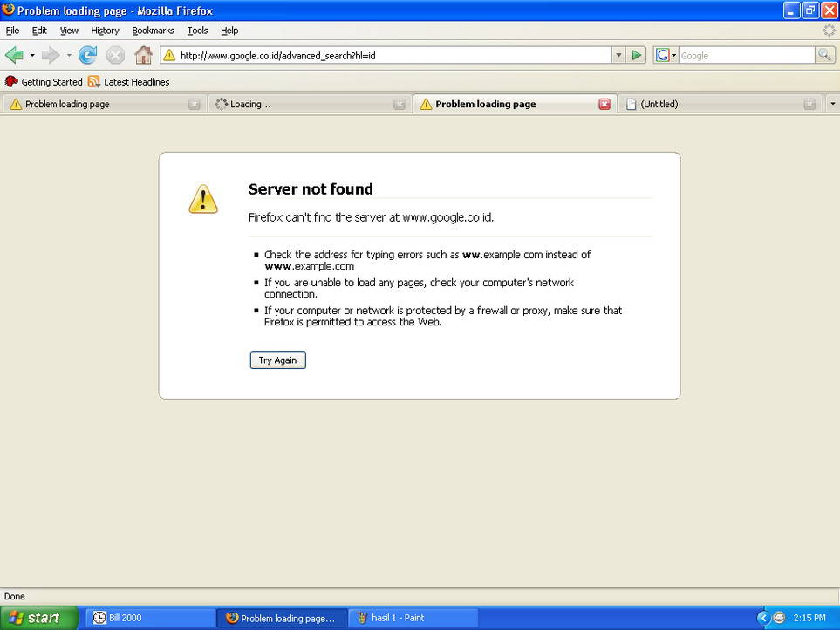Click the Server not found heading
The height and width of the screenshot is (630, 840).
point(311,189)
